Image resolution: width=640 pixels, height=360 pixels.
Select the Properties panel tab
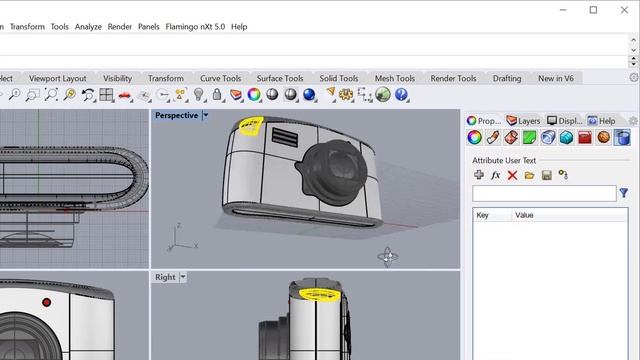click(484, 121)
